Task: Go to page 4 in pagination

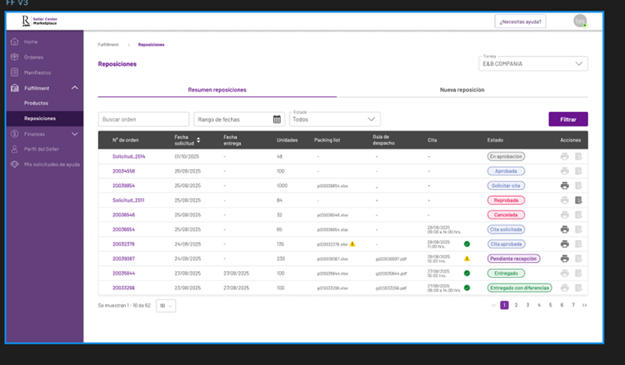Action: (539, 305)
